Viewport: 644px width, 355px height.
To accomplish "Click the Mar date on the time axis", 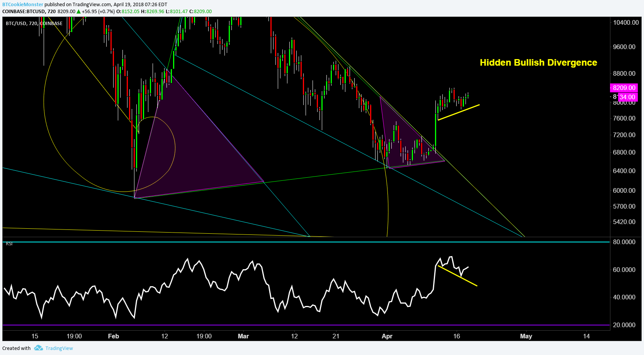I will (x=243, y=336).
